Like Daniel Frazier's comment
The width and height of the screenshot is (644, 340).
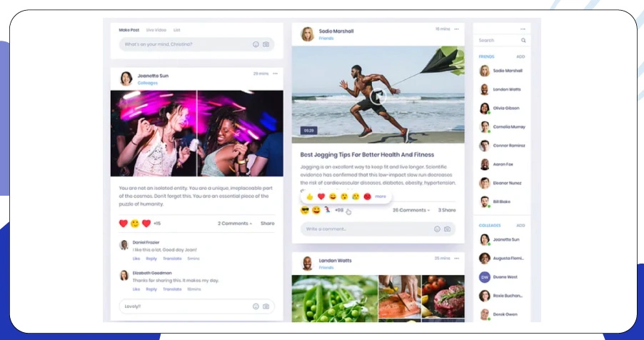136,259
